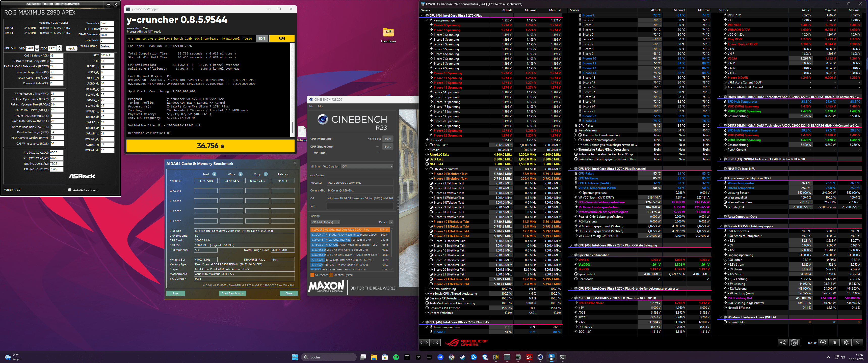Click the AIDA64 taskbar icon
The width and height of the screenshot is (868, 363).
529,357
